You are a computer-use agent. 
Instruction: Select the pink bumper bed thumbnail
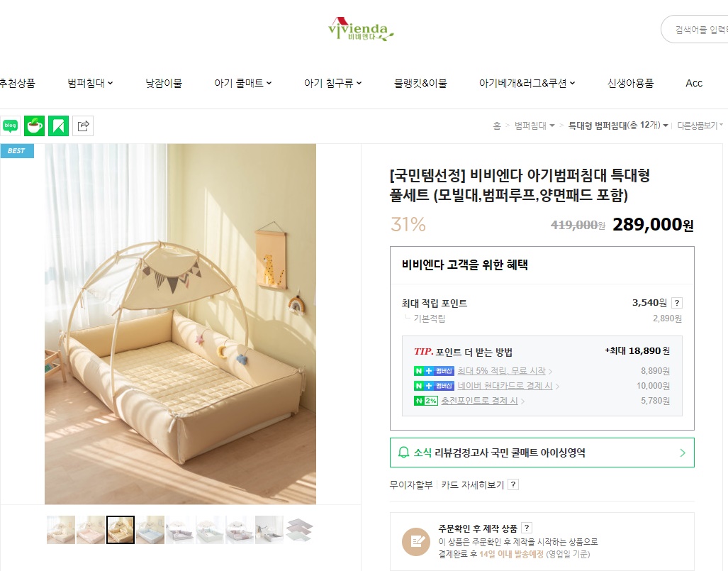coord(91,530)
